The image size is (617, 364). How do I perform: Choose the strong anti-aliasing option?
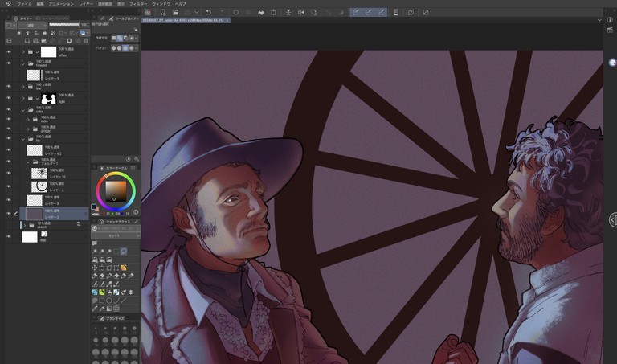click(x=132, y=48)
